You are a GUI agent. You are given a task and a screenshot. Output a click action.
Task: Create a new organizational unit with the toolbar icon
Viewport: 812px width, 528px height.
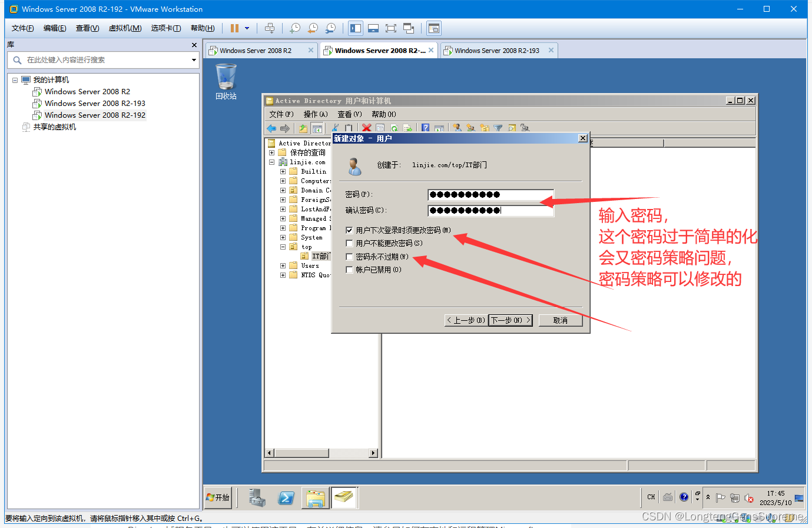pyautogui.click(x=485, y=128)
